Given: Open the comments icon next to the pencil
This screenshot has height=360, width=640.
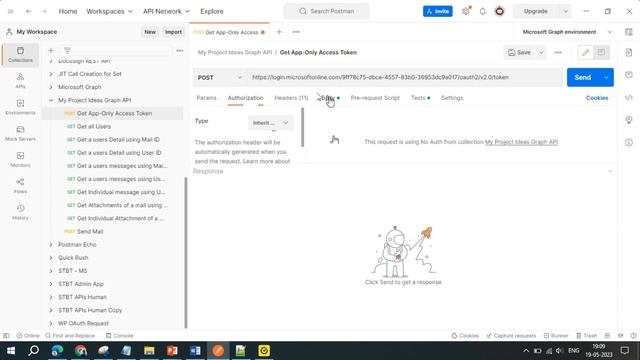Looking at the screenshot, I should click(x=601, y=52).
